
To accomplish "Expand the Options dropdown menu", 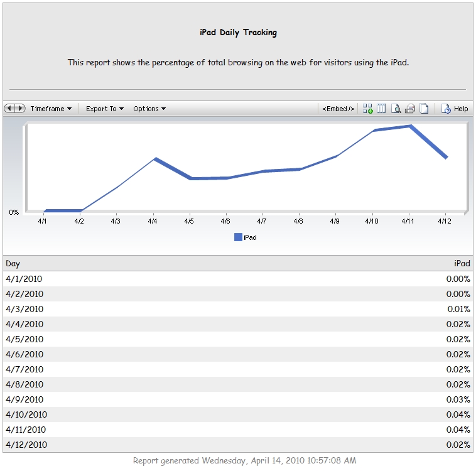I will [x=149, y=109].
